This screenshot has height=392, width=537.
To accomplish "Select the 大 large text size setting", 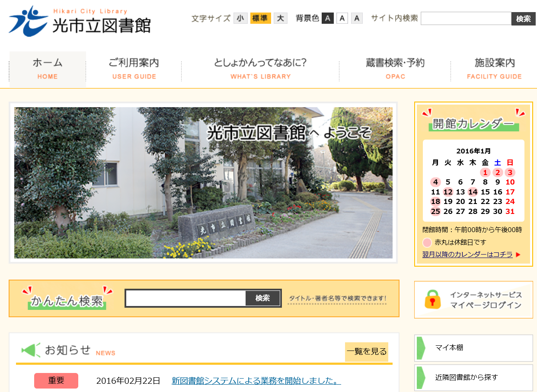I will coord(280,18).
